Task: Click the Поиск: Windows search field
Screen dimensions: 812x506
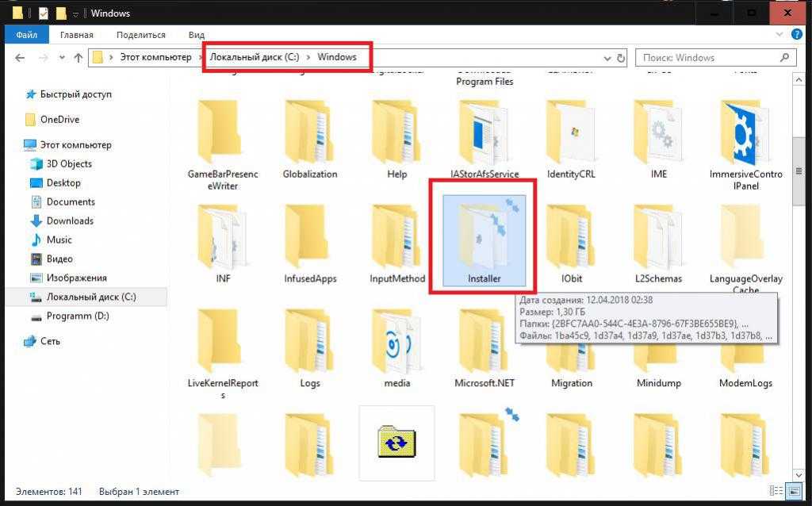Action: point(715,57)
